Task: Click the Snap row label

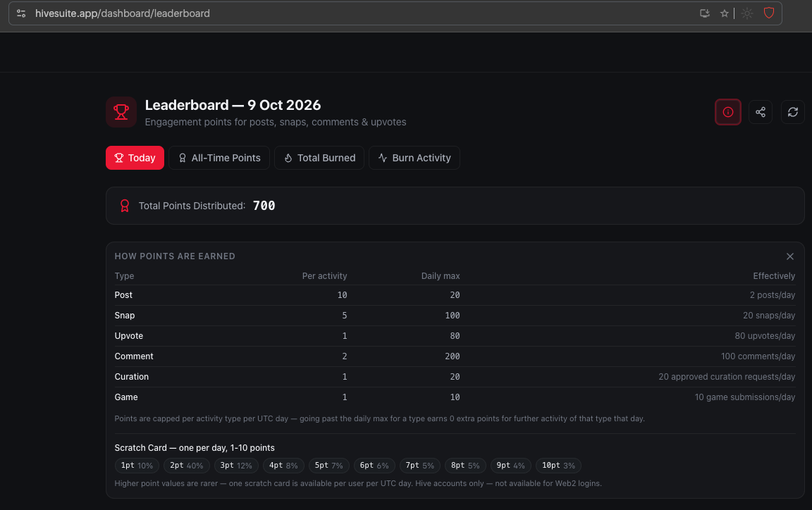Action: 124,316
